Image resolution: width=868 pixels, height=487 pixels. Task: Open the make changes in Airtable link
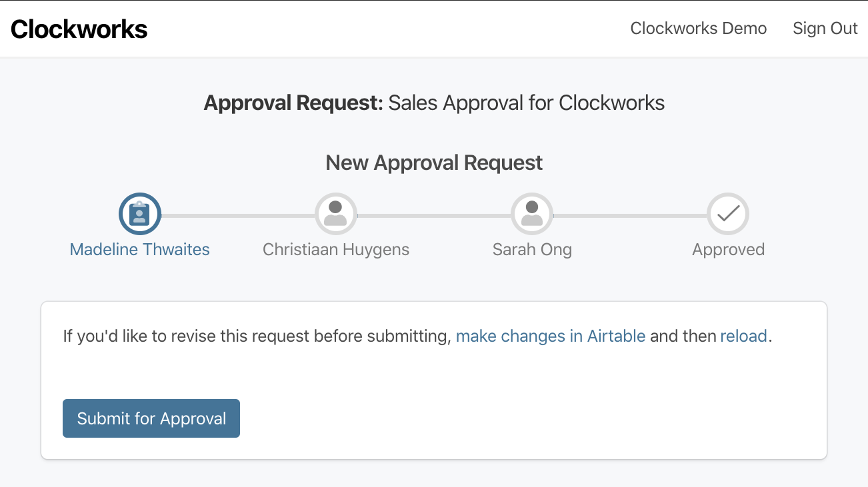point(551,336)
